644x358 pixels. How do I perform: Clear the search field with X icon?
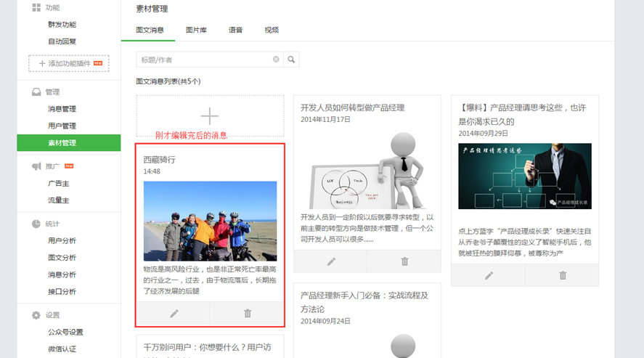tap(276, 60)
